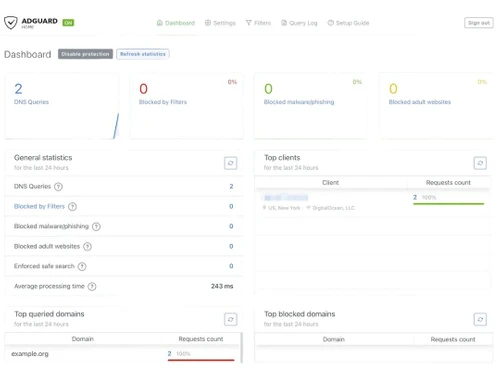This screenshot has height=375, width=500.
Task: Click the green client request progress bar
Action: 448,204
